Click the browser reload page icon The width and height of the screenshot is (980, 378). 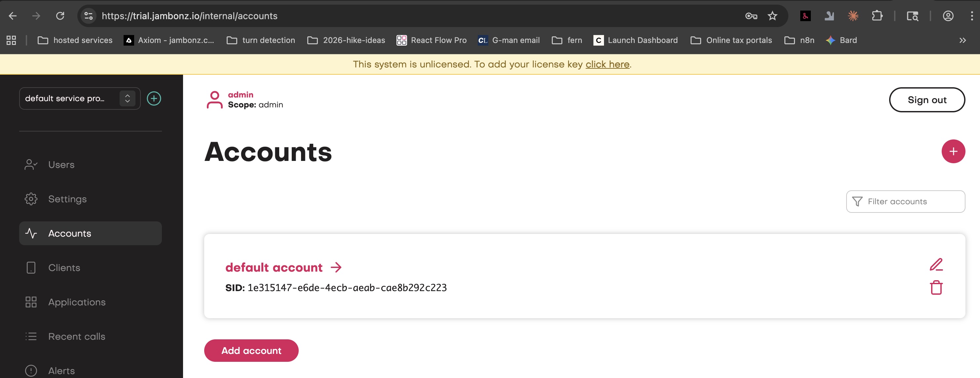(x=60, y=16)
